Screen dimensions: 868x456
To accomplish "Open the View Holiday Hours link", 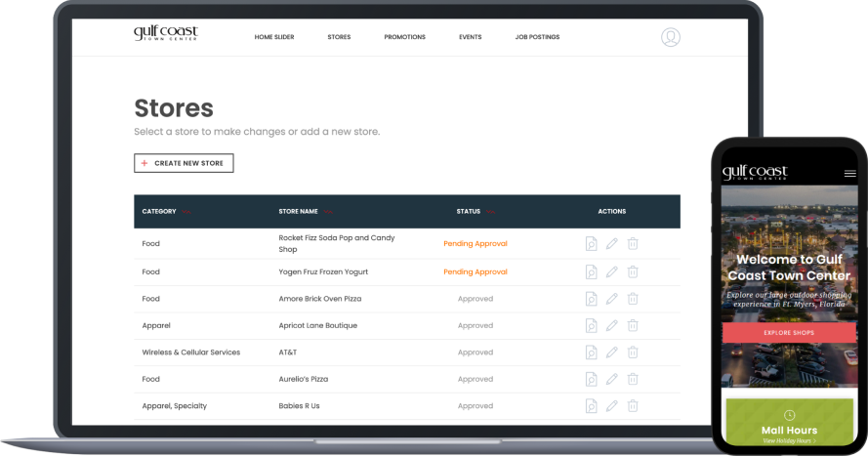I will point(789,441).
